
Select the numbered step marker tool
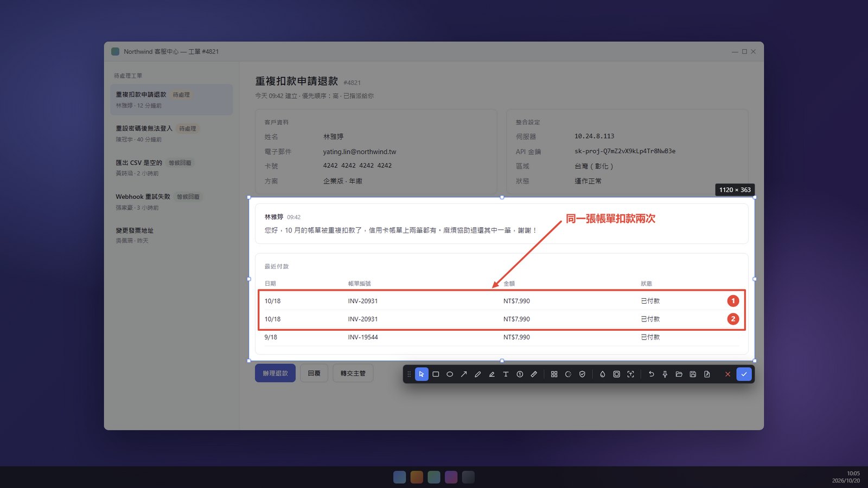520,374
